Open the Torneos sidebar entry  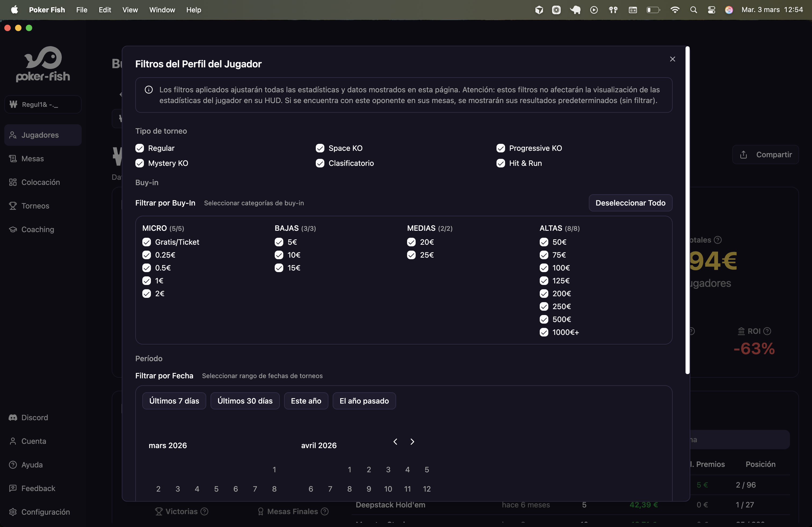[43, 206]
